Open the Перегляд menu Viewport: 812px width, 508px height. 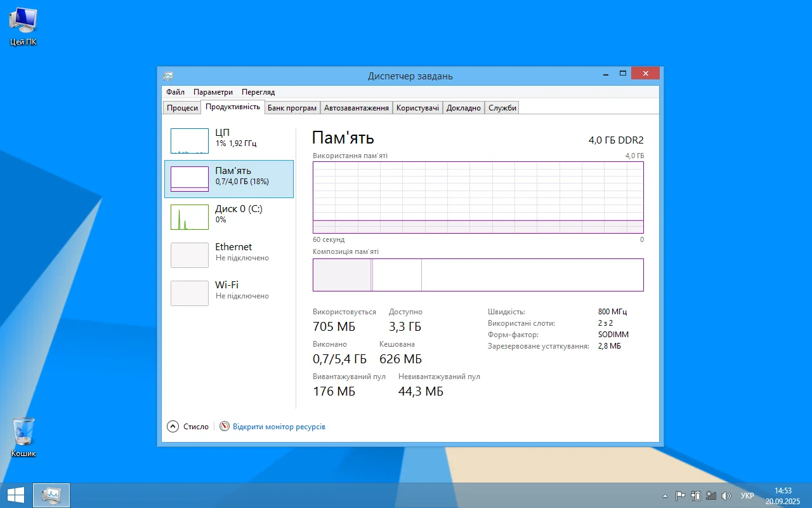(258, 92)
